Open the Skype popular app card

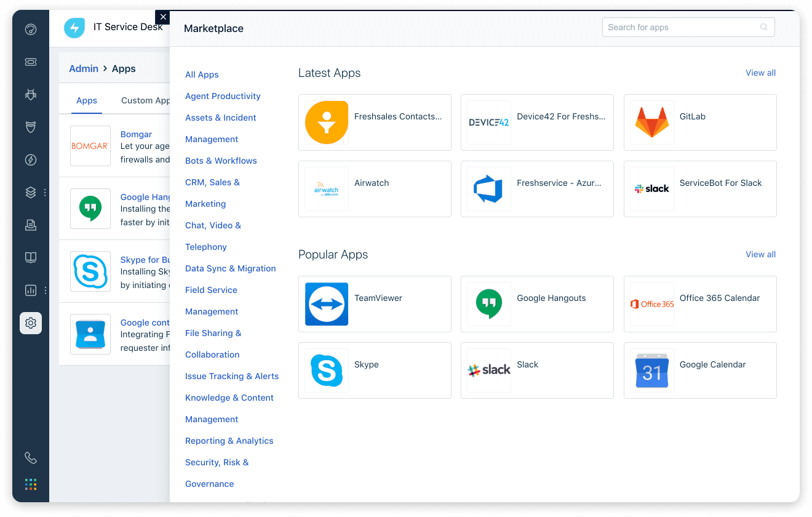pos(375,371)
